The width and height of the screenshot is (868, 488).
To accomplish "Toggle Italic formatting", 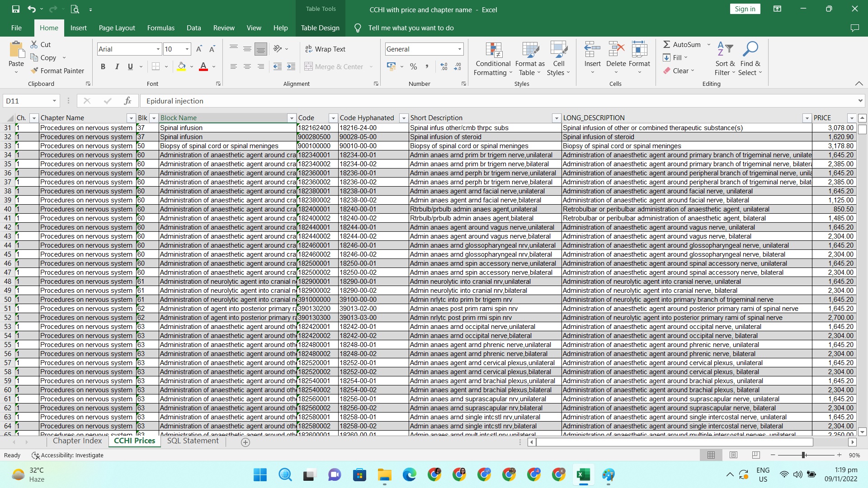I will (117, 66).
